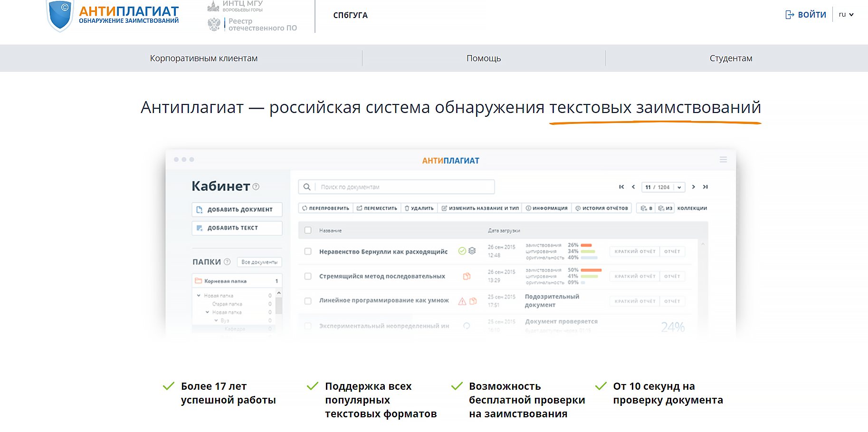Click Отчёт button for Стремящийся метод
The height and width of the screenshot is (432, 868).
coord(672,276)
